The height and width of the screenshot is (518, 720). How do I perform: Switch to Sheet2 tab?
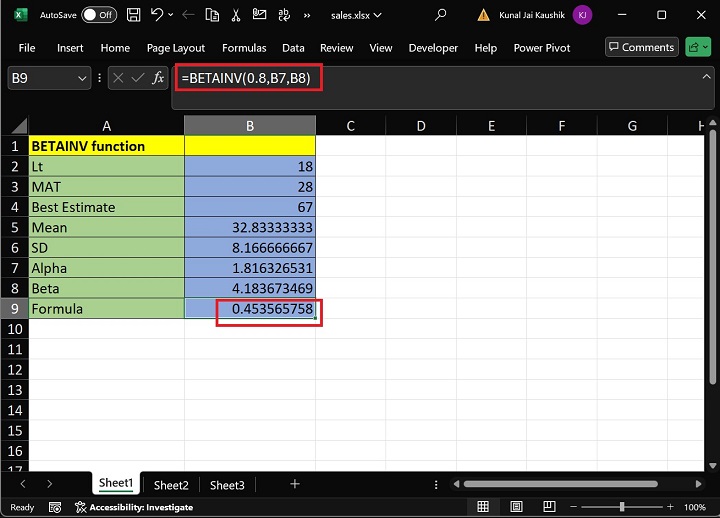click(x=171, y=485)
